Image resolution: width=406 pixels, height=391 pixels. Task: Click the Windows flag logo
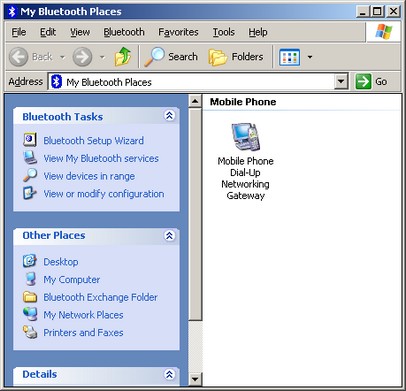pos(384,32)
